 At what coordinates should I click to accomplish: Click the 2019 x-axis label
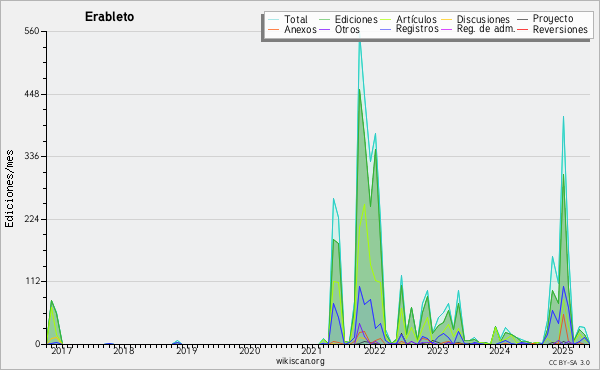coord(187,351)
